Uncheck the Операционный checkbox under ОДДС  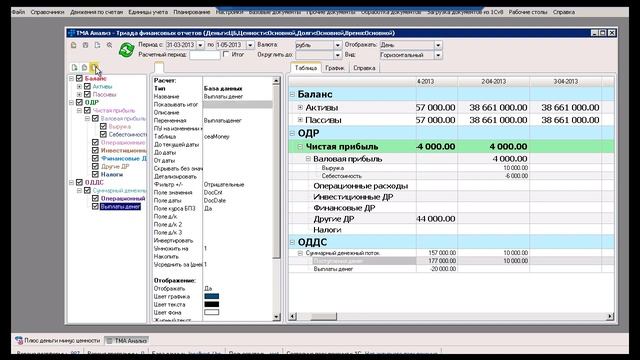point(95,198)
